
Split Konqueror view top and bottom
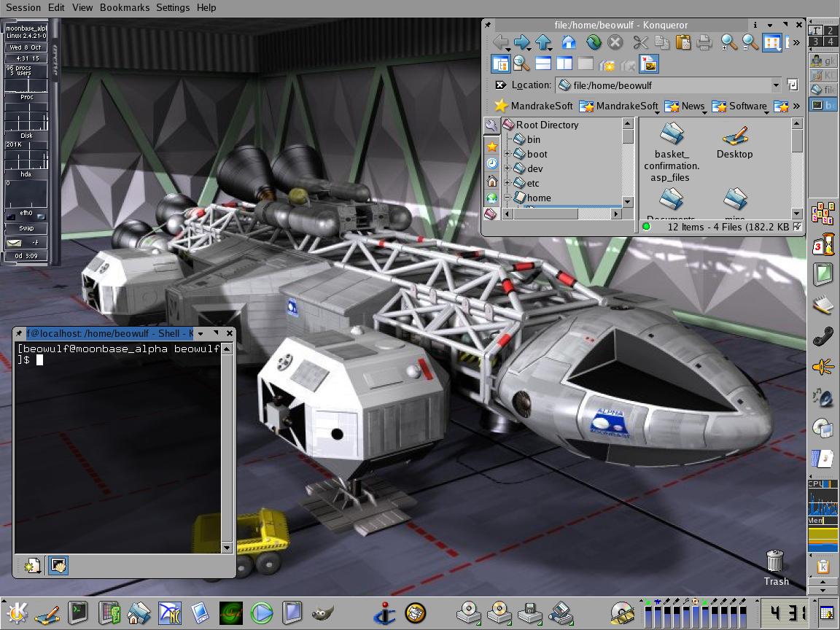pos(543,63)
